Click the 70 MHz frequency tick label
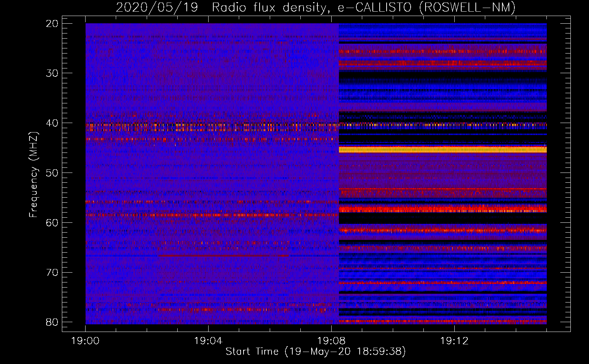 coord(52,272)
